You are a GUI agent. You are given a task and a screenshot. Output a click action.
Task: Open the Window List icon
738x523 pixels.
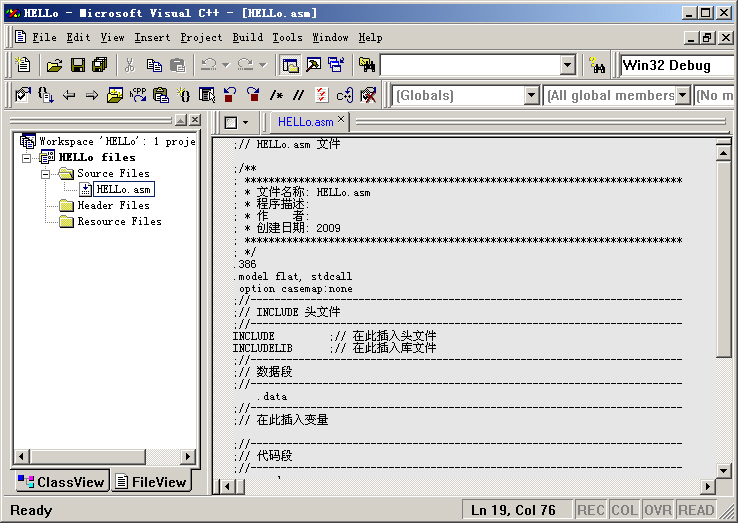(336, 64)
